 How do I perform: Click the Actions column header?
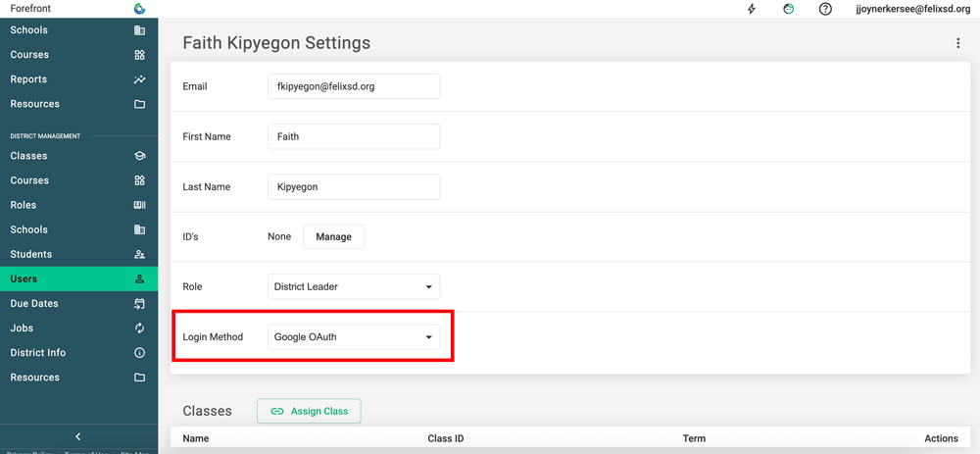pos(941,438)
